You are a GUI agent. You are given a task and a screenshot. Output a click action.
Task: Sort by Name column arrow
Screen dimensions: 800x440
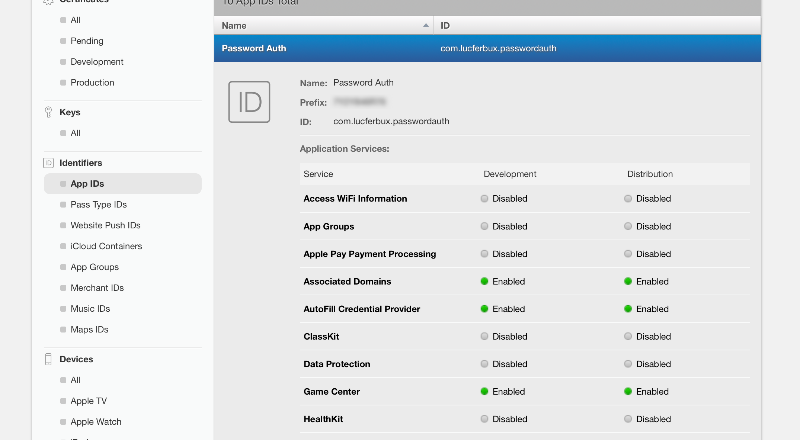tap(426, 26)
